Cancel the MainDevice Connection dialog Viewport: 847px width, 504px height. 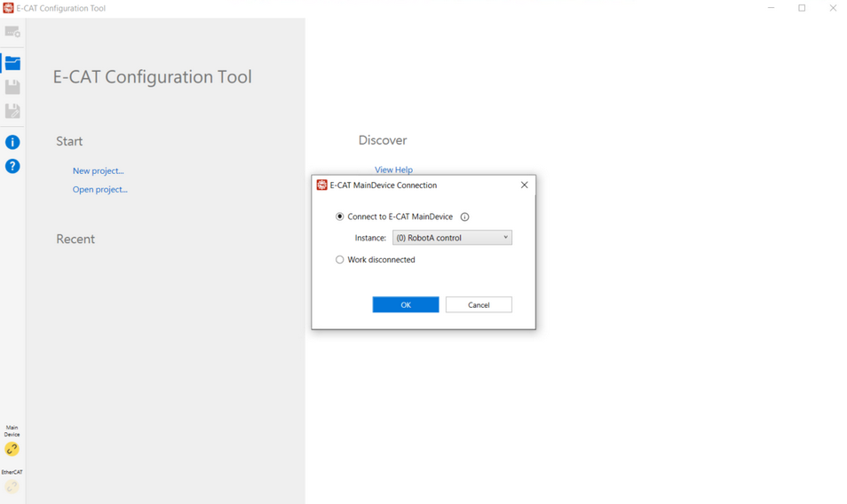[479, 304]
